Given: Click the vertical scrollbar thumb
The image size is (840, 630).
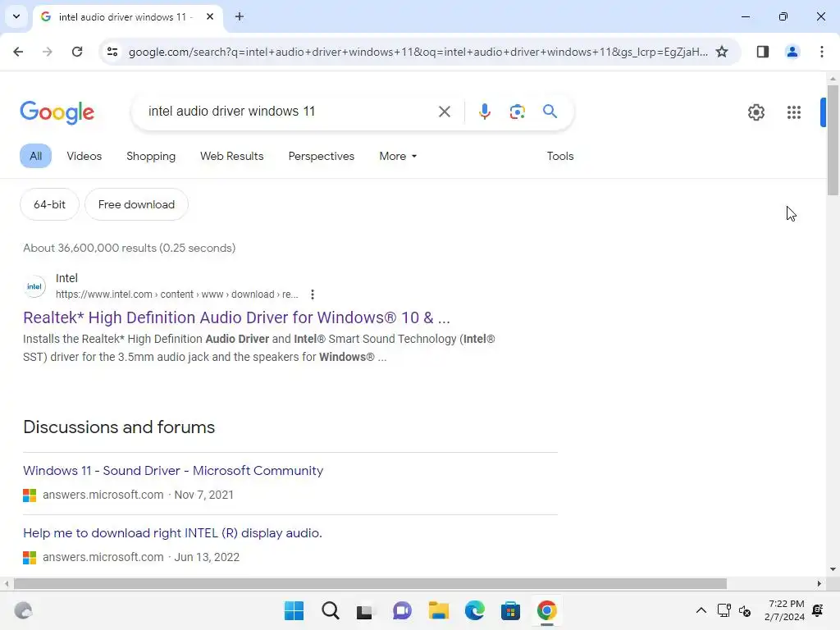Looking at the screenshot, I should [x=833, y=140].
